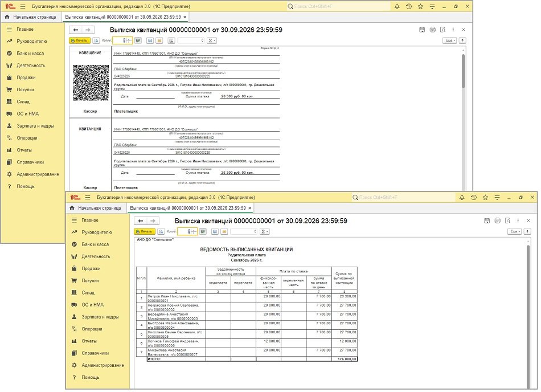Screen dimensions: 541x392
Task: Toggle edit mode button in lower window toolbar
Action: pos(203,231)
